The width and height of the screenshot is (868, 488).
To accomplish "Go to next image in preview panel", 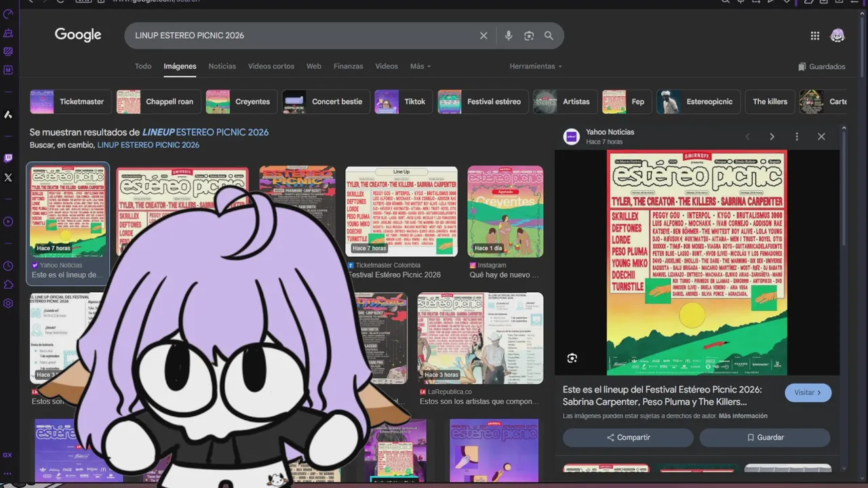I will pos(772,137).
